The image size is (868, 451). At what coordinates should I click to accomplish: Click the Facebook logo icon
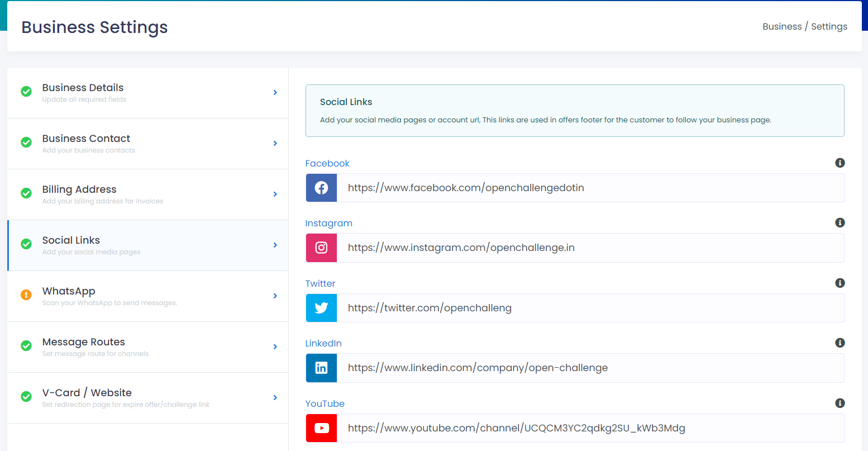321,188
